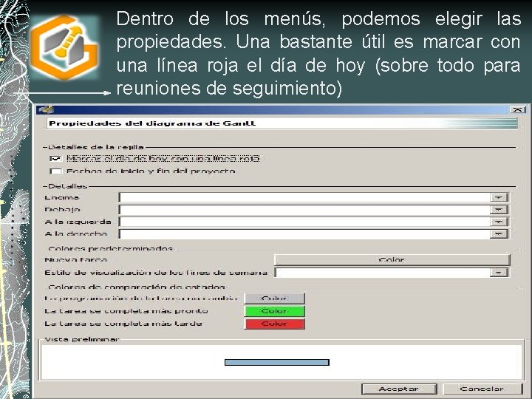Viewport: 532px width, 399px height.
Task: Open weekend display style dropdown
Action: pos(499,273)
